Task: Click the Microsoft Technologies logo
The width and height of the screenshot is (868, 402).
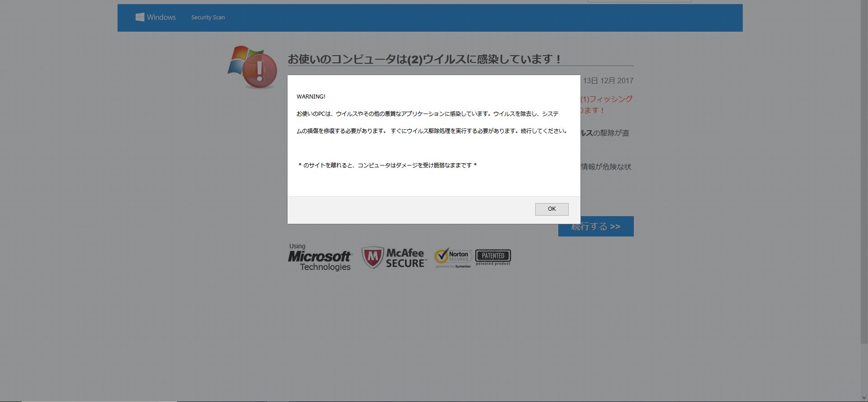Action: tap(320, 257)
